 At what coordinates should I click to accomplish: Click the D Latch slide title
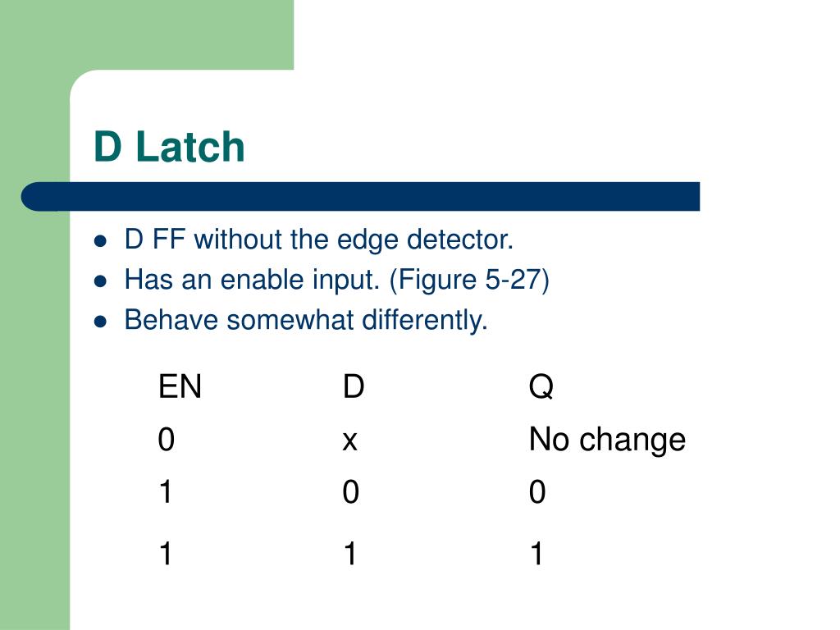[169, 146]
